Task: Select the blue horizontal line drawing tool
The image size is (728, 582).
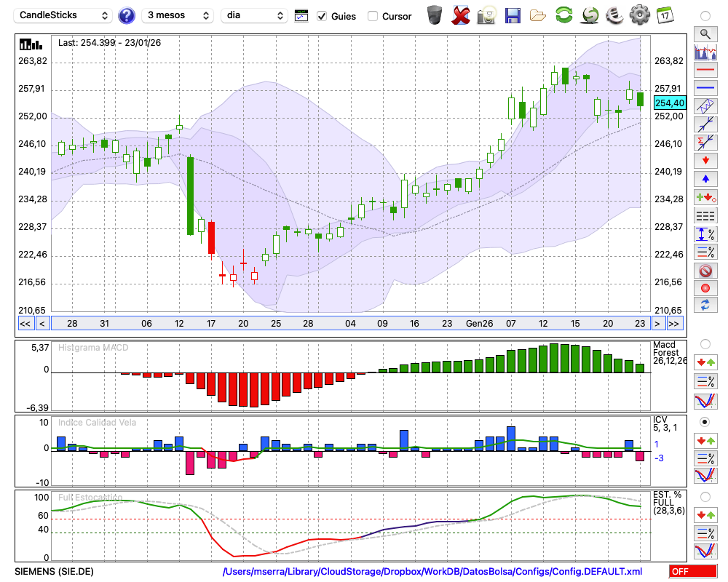Action: click(x=705, y=88)
